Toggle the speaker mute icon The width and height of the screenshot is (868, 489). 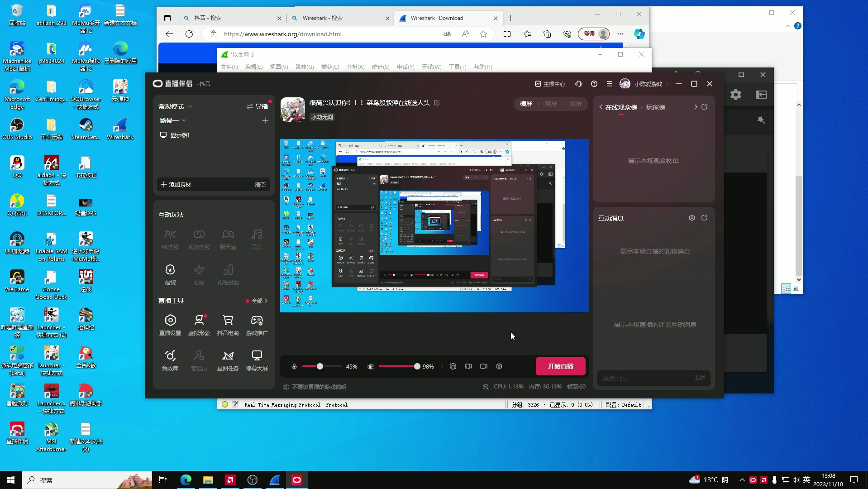click(x=371, y=366)
